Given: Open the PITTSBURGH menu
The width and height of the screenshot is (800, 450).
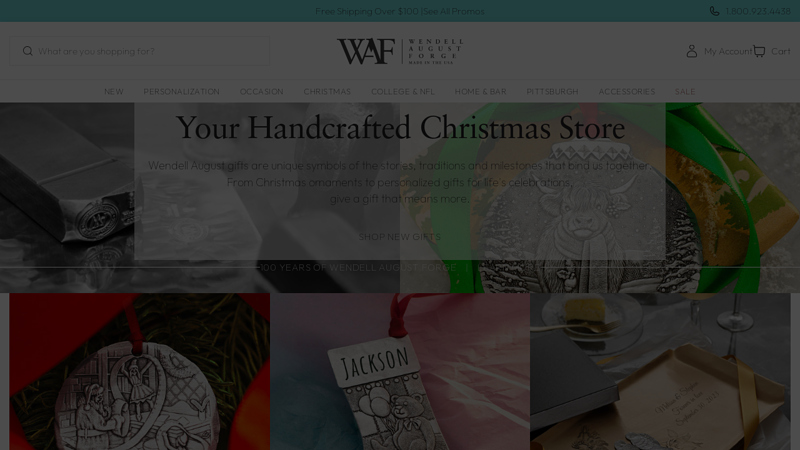Looking at the screenshot, I should coord(553,91).
